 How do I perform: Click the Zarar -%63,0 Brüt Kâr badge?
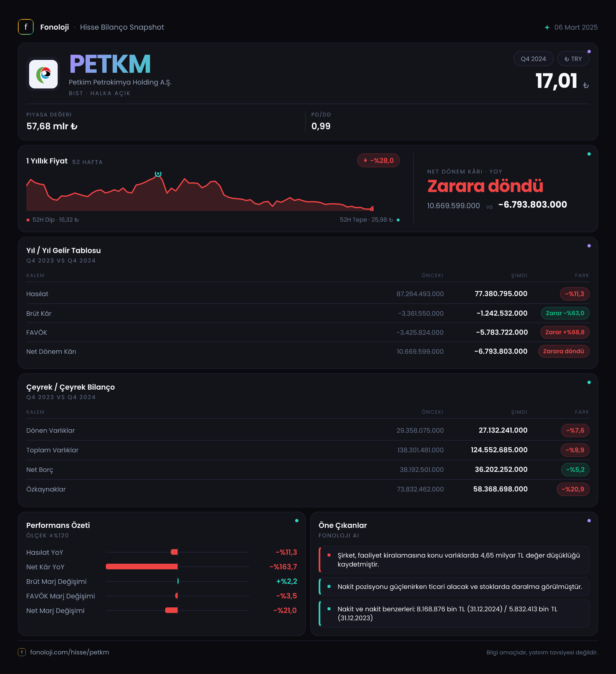(565, 313)
